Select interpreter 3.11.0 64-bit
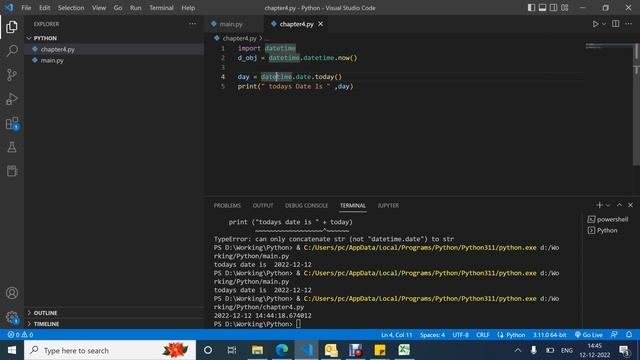 (x=549, y=335)
